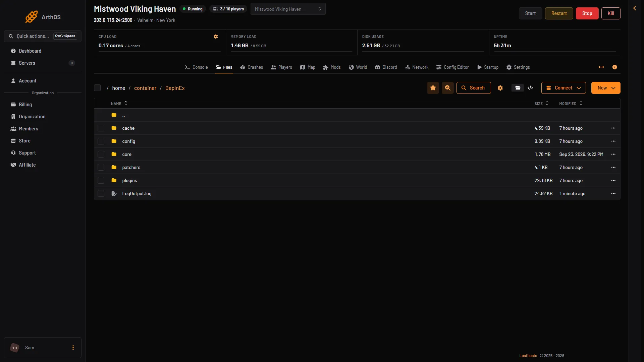Collapse the right side panel chevron
Viewport: 644px width, 362px height.
pos(635,8)
